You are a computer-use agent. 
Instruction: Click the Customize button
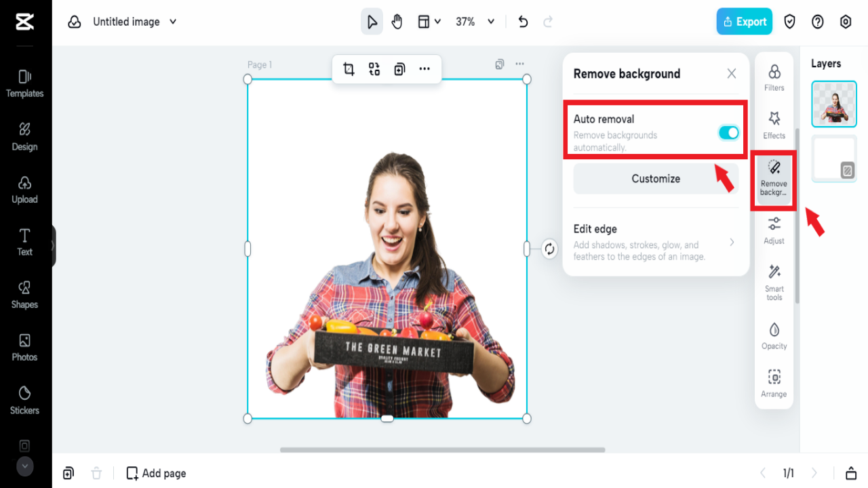[x=655, y=178]
